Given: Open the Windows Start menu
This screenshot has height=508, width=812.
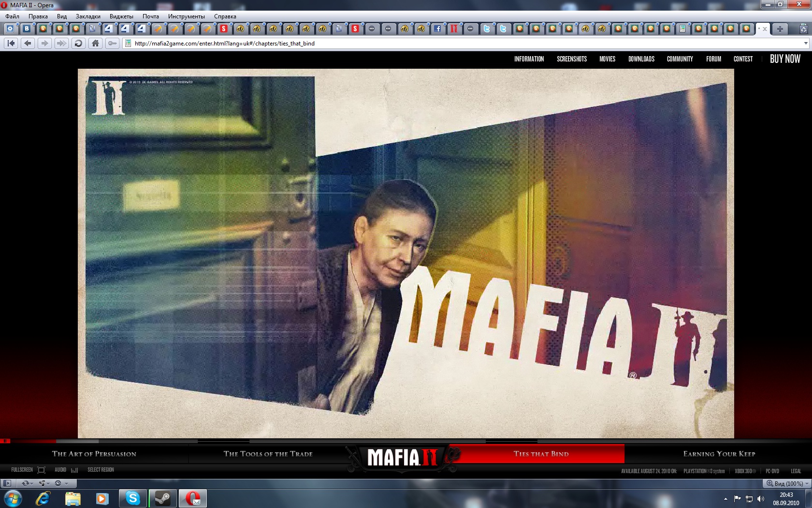Looking at the screenshot, I should [x=13, y=498].
